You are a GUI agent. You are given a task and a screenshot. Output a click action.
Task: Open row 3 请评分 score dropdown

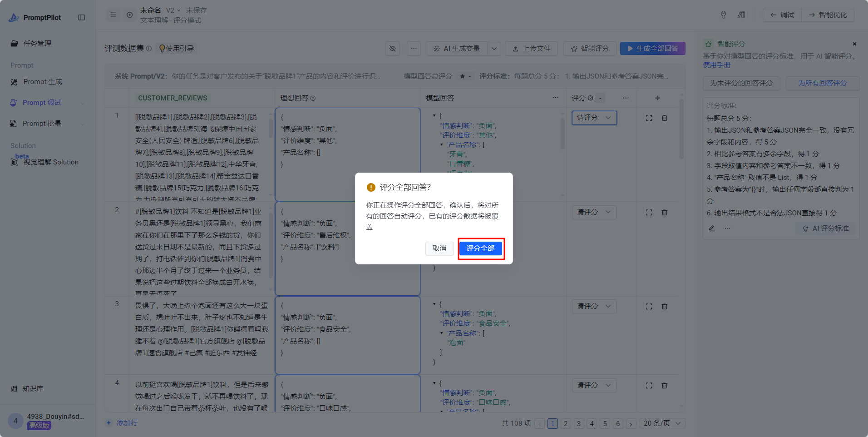click(594, 306)
